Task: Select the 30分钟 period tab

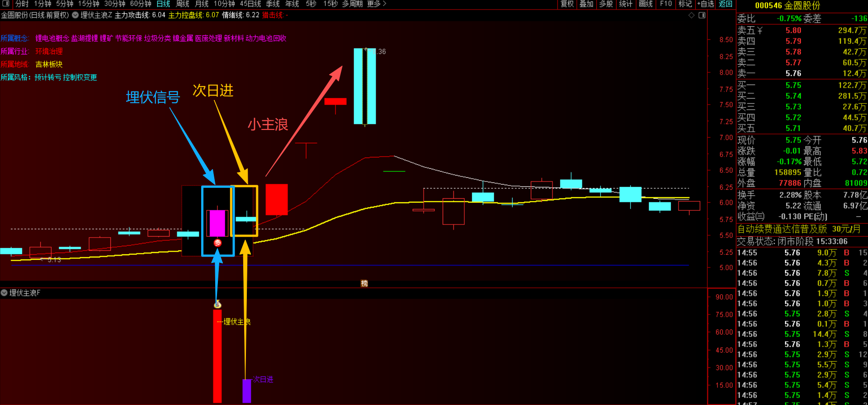Action: pos(115,4)
